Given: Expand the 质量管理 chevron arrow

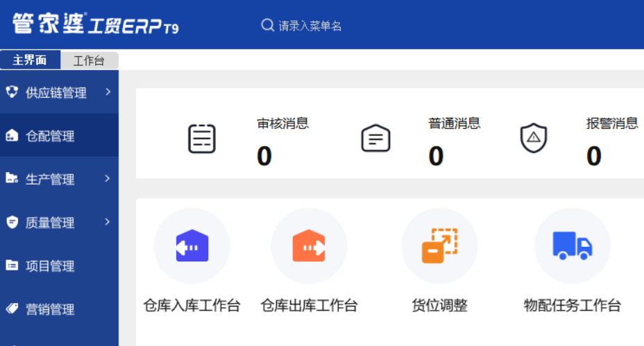Looking at the screenshot, I should point(108,222).
